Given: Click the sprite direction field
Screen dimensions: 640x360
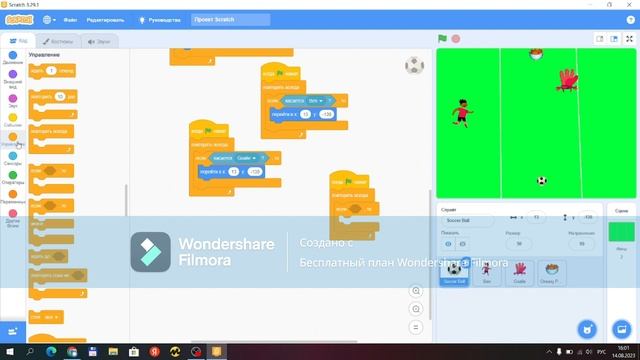Looking at the screenshot, I should [x=582, y=244].
